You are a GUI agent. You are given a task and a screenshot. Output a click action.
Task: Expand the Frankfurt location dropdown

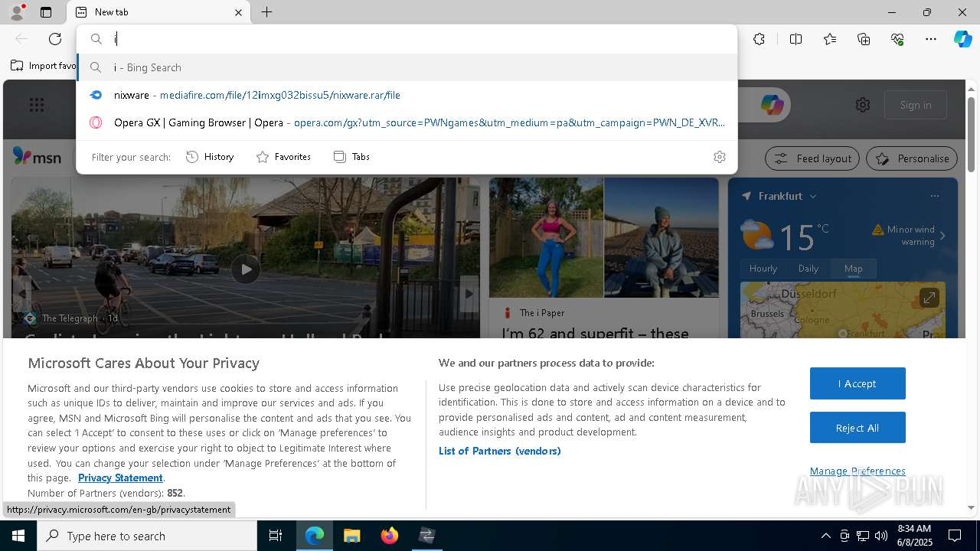(x=813, y=197)
